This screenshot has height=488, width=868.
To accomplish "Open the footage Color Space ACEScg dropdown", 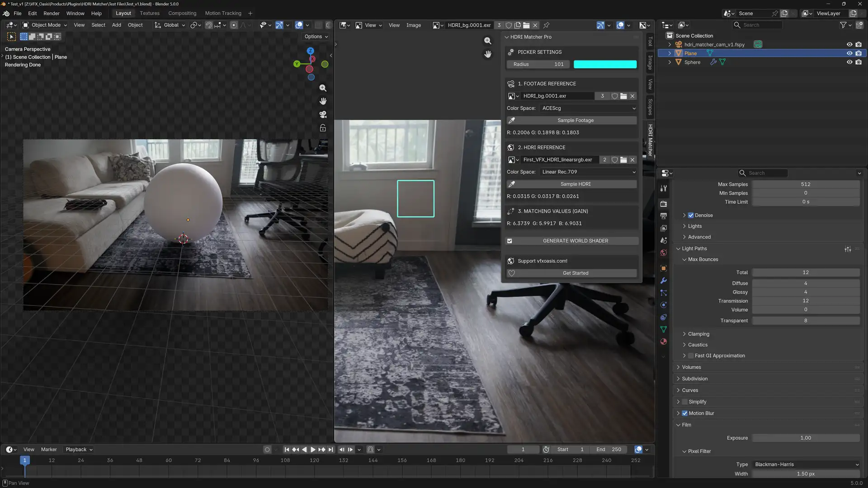I will click(589, 108).
